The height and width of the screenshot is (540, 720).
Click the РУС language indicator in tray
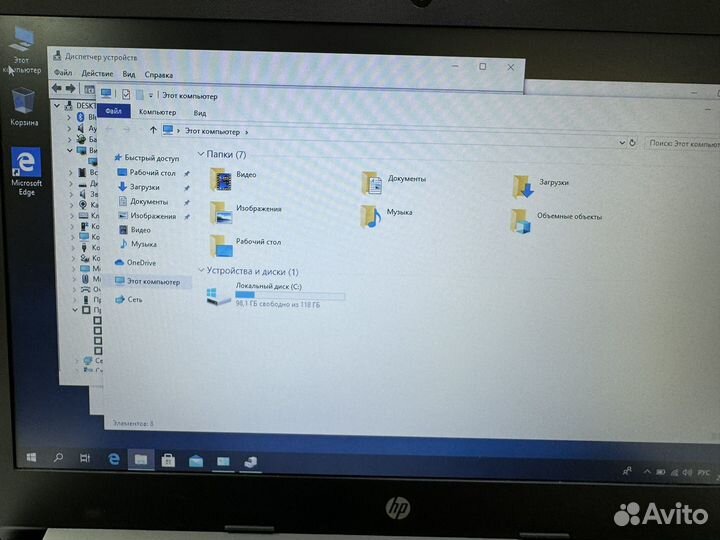point(703,473)
